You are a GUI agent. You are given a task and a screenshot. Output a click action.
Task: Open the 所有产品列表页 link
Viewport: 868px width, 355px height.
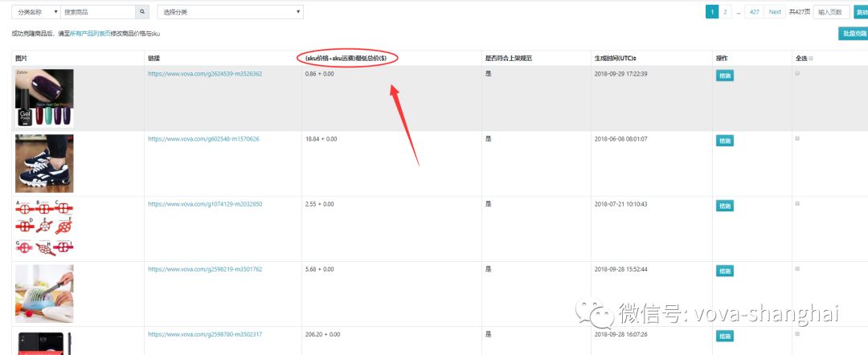92,34
